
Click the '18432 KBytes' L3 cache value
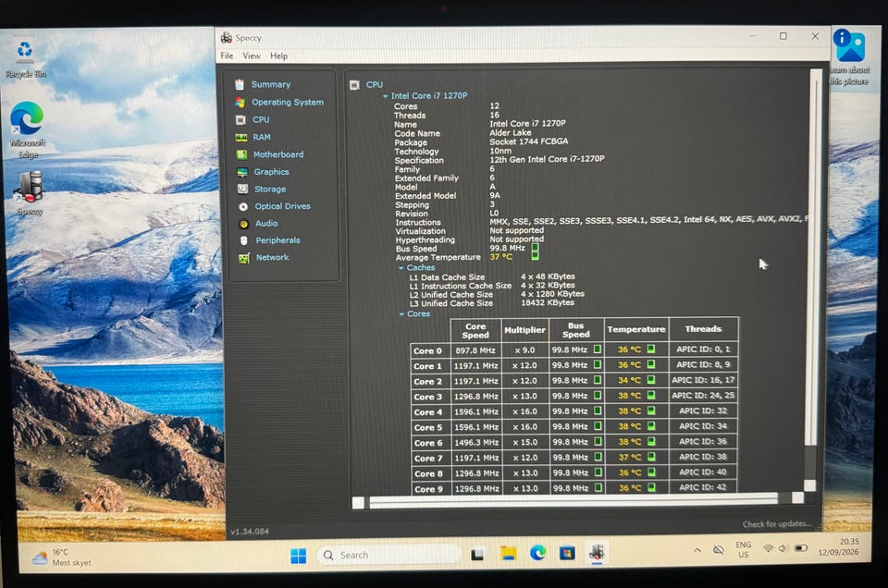tap(548, 302)
